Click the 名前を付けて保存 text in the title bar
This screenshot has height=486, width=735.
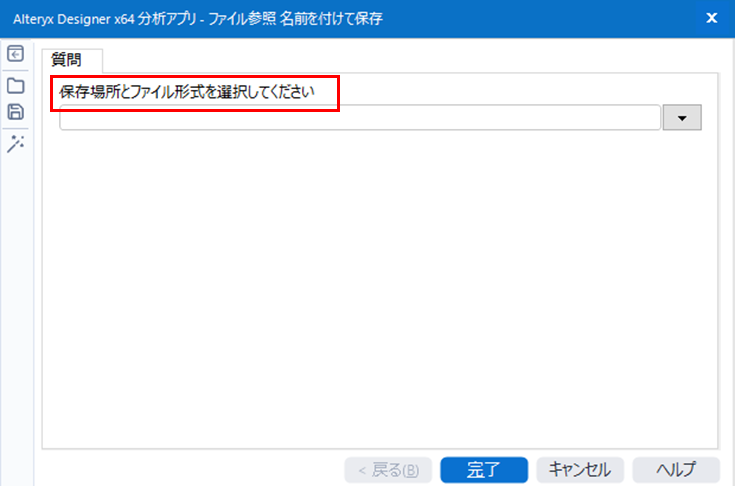click(x=331, y=18)
